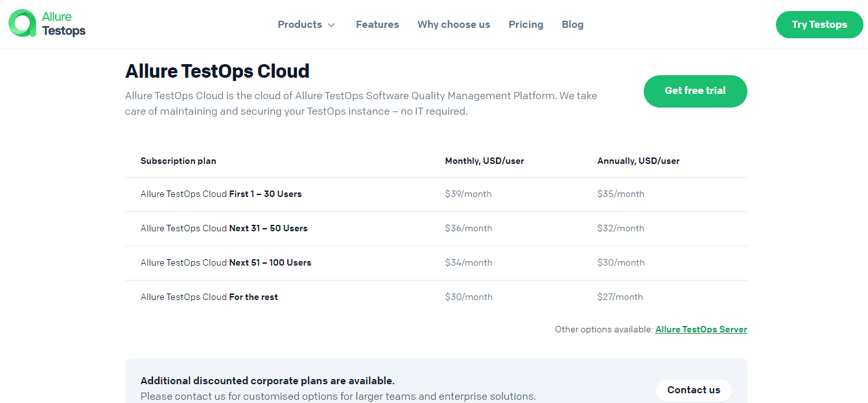The image size is (868, 403).
Task: Open the Blog navigation link
Action: (572, 25)
